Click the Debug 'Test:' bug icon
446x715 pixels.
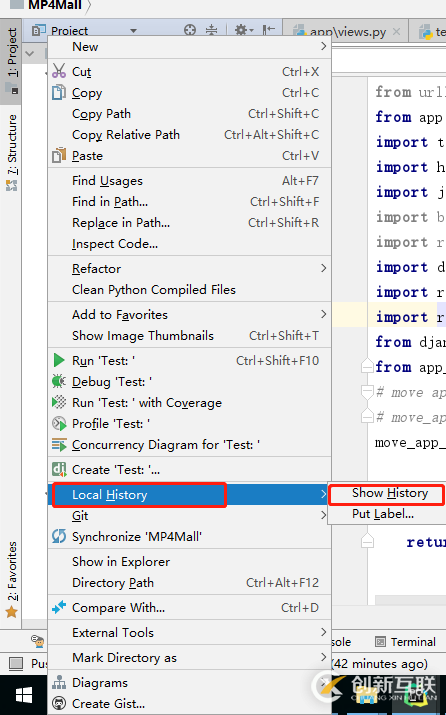coord(59,381)
